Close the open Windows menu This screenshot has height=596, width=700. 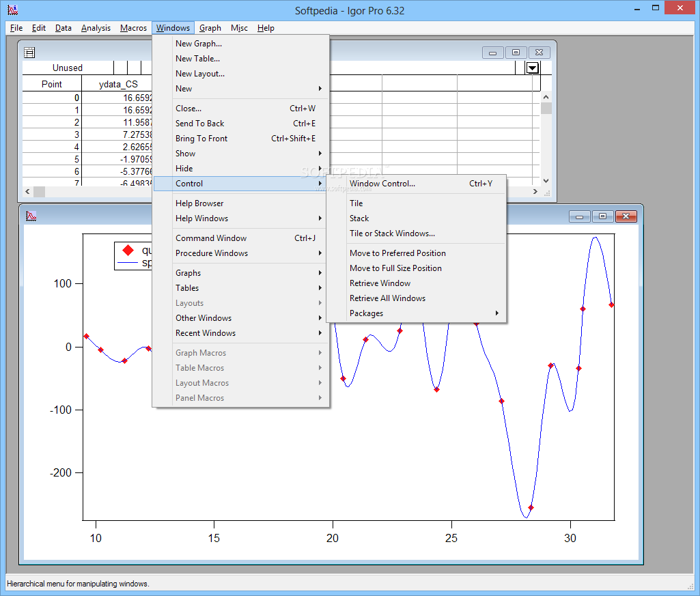[x=173, y=28]
